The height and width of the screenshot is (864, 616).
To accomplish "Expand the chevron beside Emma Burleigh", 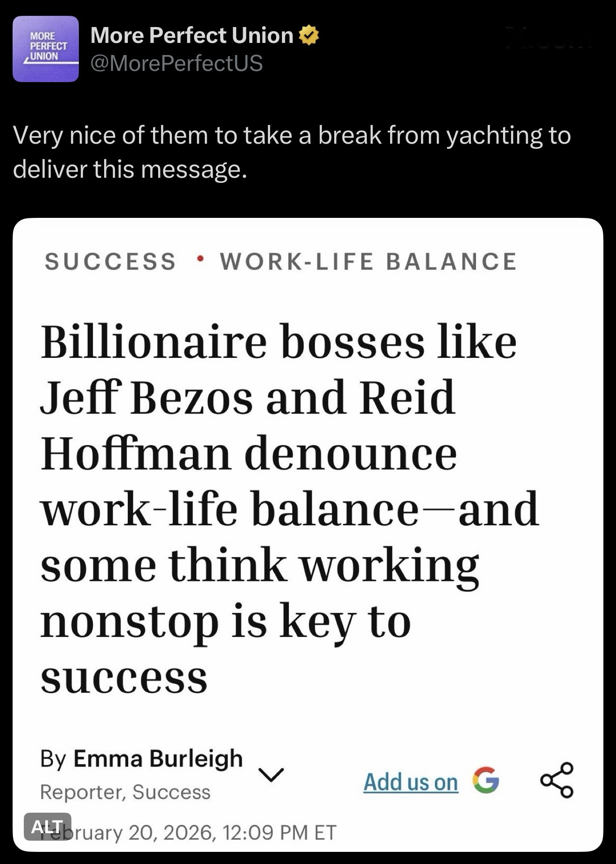I will click(x=271, y=775).
